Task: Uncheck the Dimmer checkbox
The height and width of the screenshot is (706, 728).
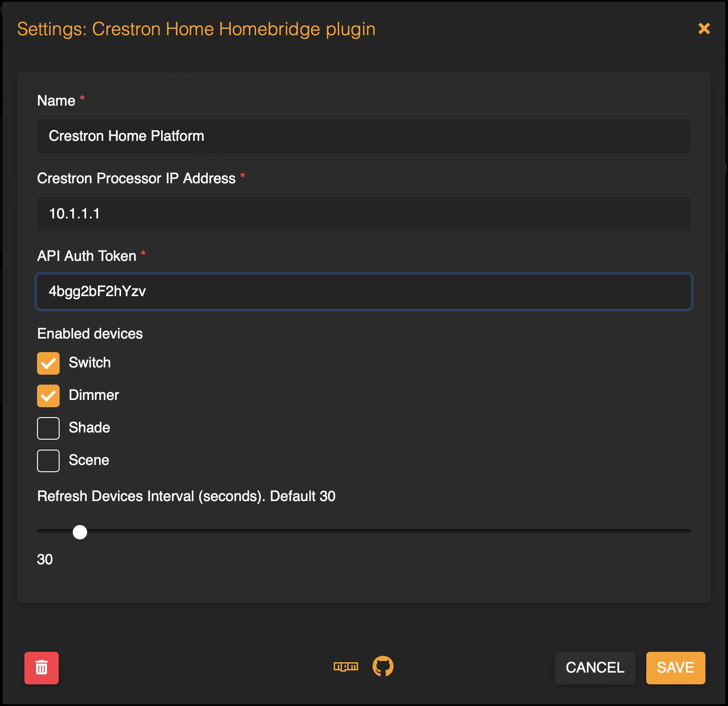Action: pyautogui.click(x=48, y=396)
